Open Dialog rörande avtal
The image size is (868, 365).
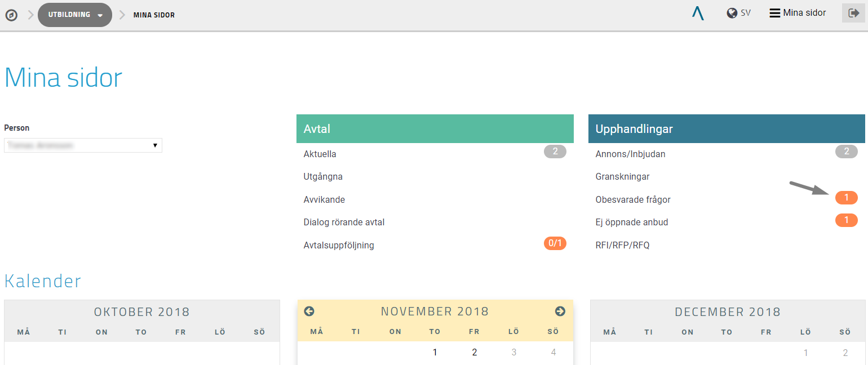(x=344, y=222)
